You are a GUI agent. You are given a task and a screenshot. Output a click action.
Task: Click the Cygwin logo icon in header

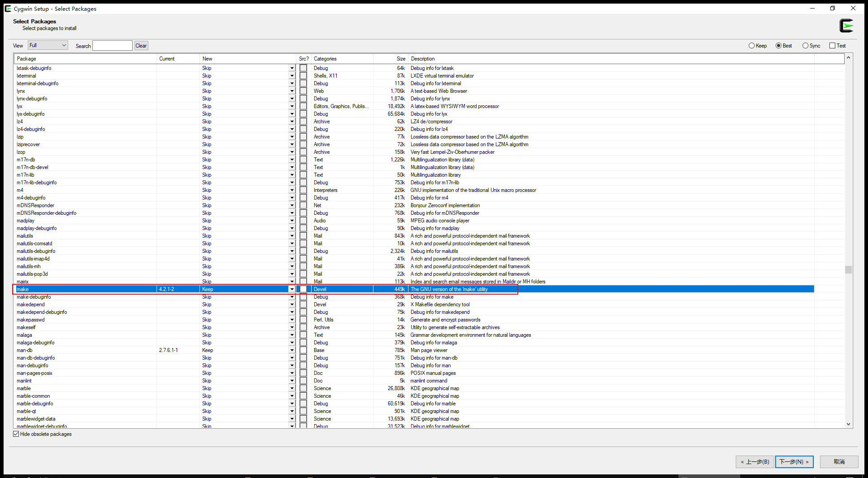[x=846, y=26]
